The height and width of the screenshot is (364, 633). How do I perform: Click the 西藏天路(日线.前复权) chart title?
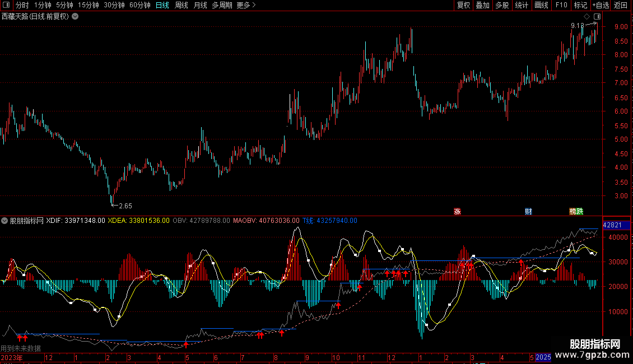(35, 17)
